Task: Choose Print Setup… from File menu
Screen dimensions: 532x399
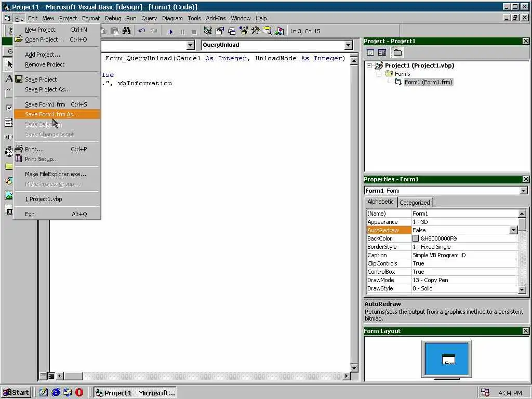Action: pos(57,159)
